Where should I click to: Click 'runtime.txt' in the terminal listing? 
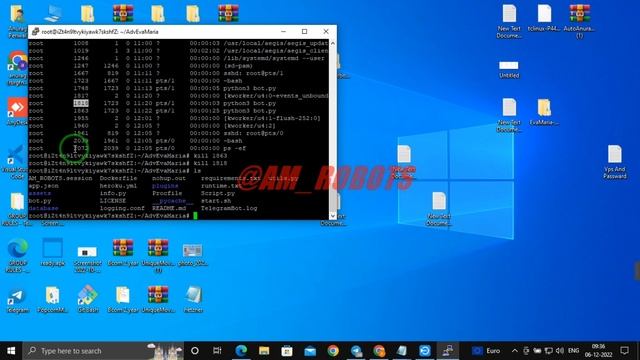point(221,186)
